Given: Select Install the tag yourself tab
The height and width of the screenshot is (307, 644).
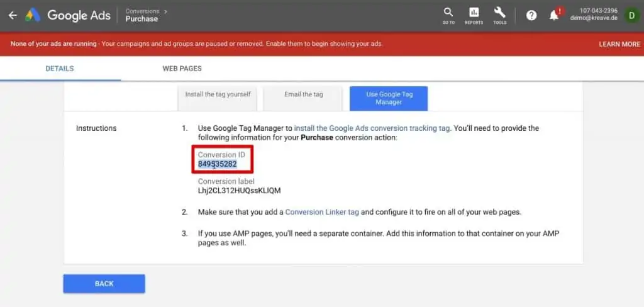Looking at the screenshot, I should pos(218,98).
